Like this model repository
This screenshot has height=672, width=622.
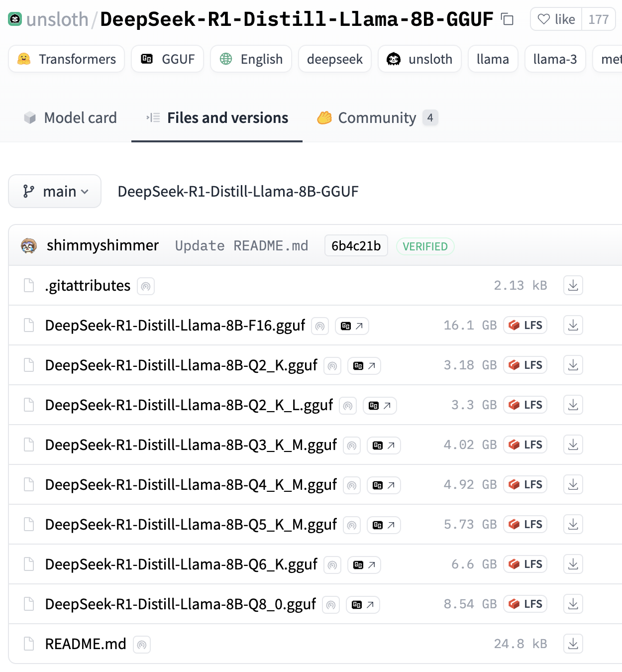click(x=556, y=19)
